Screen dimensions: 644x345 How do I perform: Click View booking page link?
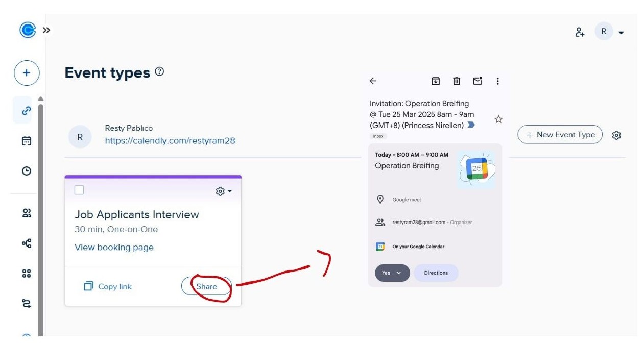(x=114, y=248)
